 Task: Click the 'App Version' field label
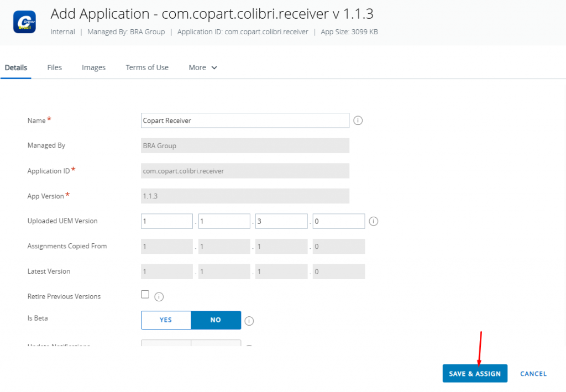tap(45, 196)
